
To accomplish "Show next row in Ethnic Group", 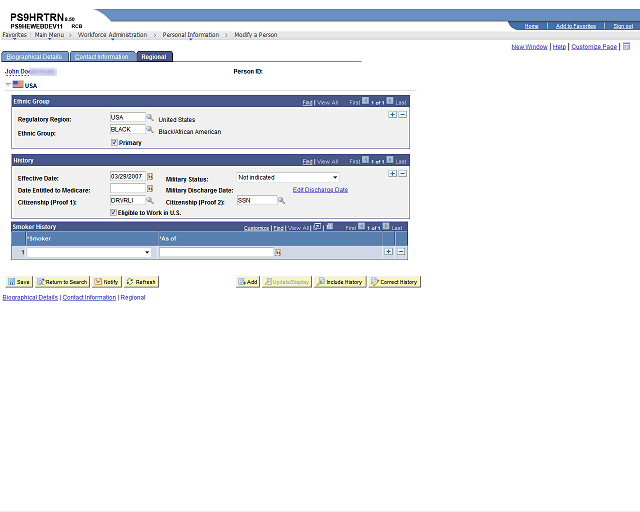I will tap(390, 100).
